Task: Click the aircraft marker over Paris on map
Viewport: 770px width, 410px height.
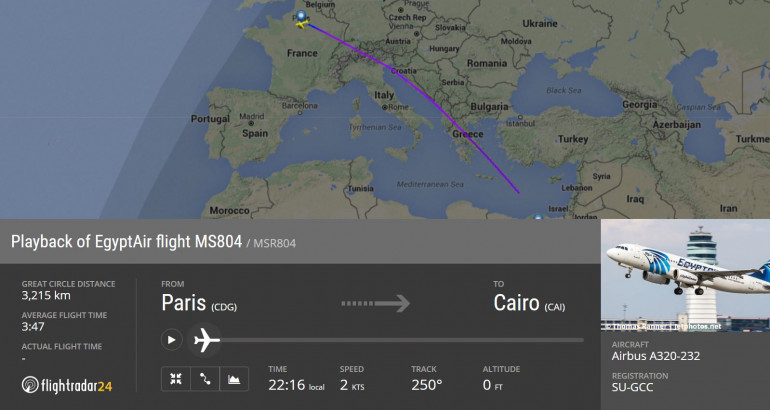Action: pos(302,19)
